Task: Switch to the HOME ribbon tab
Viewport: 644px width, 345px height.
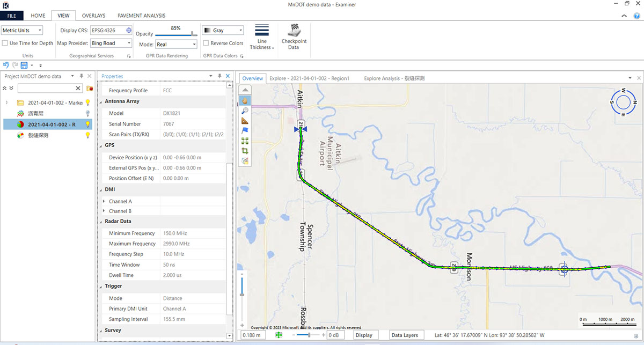Action: coord(38,16)
